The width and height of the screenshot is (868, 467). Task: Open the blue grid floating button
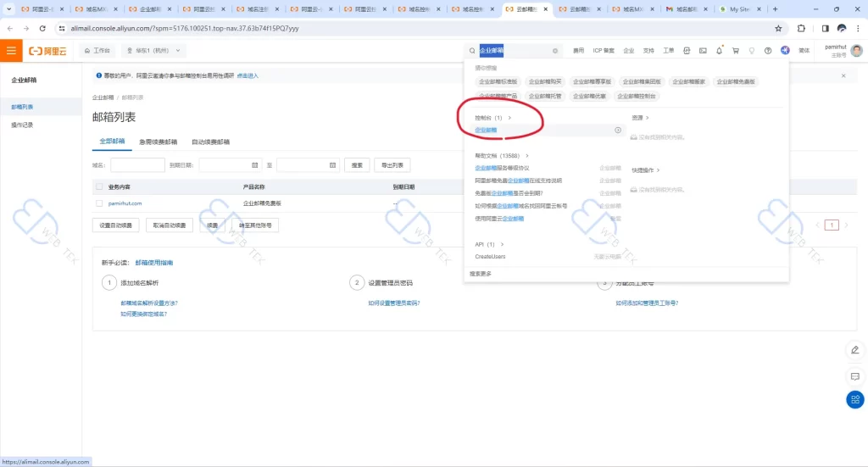(854, 400)
